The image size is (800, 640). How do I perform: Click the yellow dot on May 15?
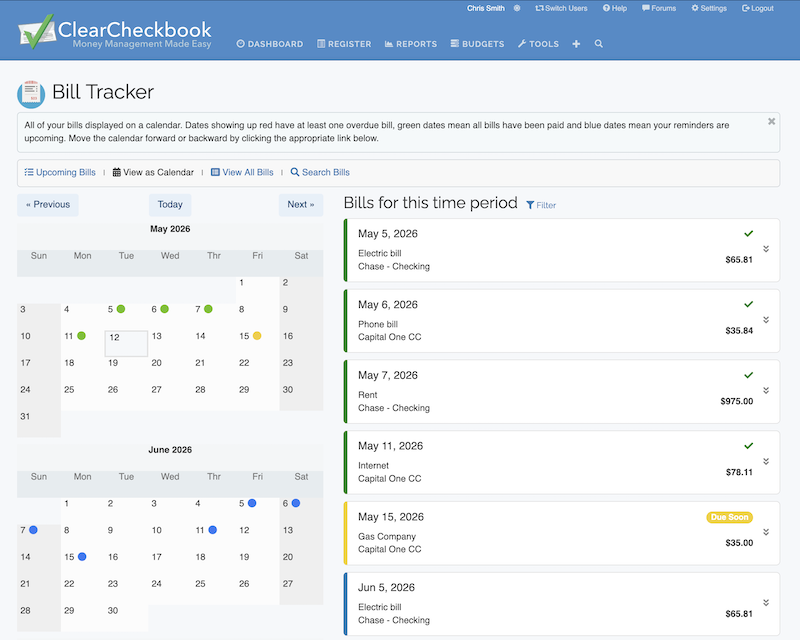coord(257,336)
